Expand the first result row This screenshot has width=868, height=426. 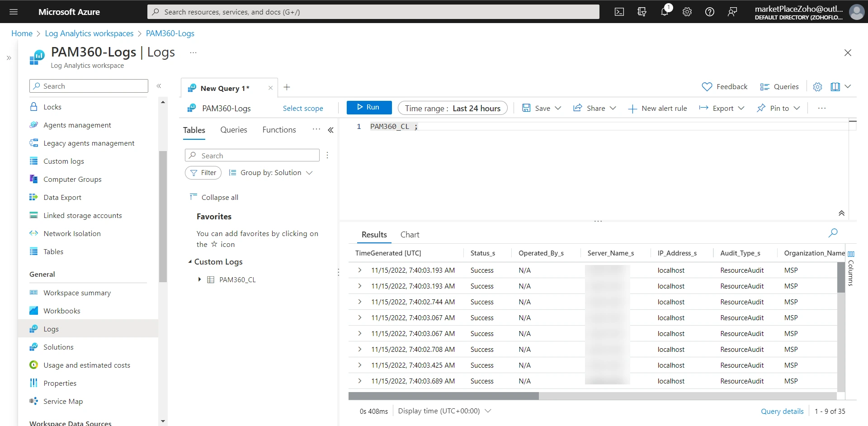360,270
